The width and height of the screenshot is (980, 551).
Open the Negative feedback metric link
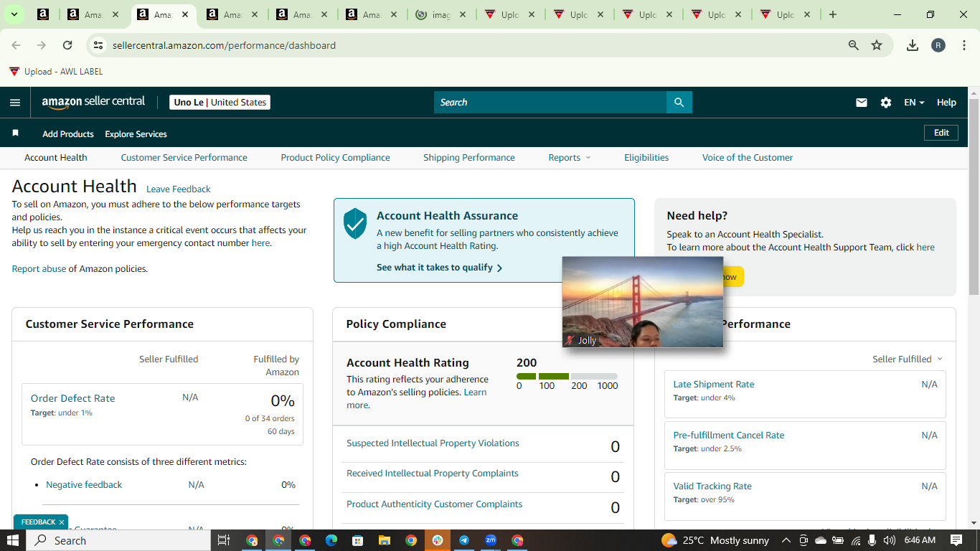coord(84,485)
